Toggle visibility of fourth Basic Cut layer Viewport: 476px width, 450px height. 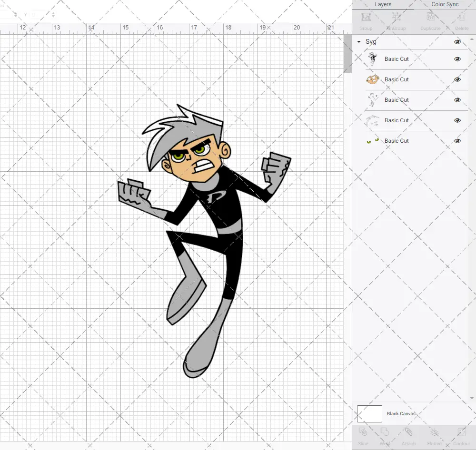coord(457,120)
